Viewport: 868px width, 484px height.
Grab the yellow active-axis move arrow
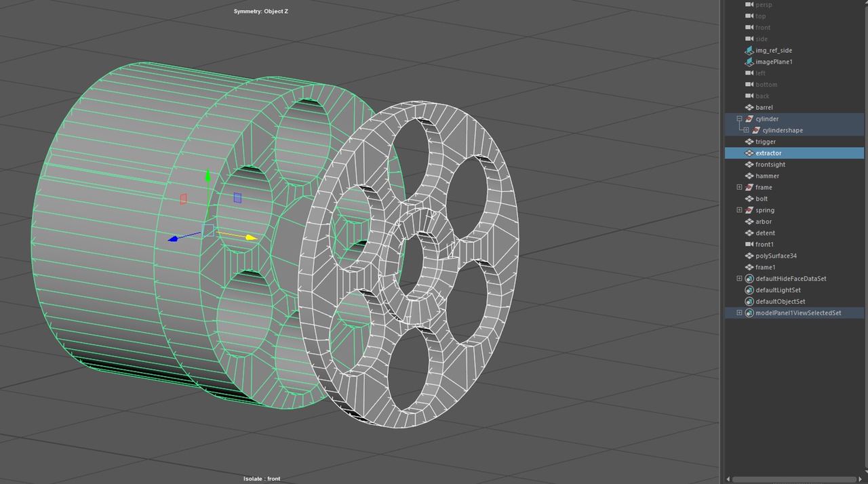tap(251, 237)
